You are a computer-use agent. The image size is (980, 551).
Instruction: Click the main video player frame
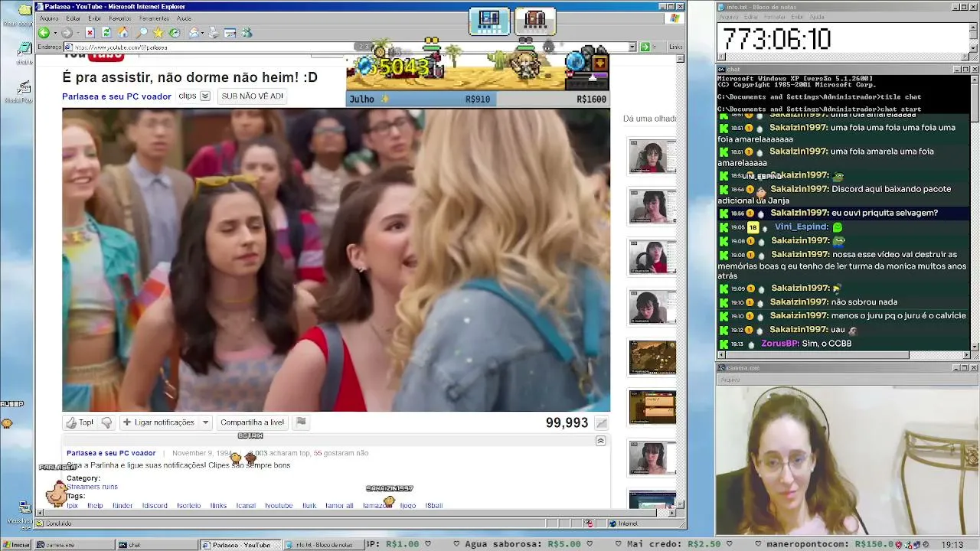coord(336,259)
